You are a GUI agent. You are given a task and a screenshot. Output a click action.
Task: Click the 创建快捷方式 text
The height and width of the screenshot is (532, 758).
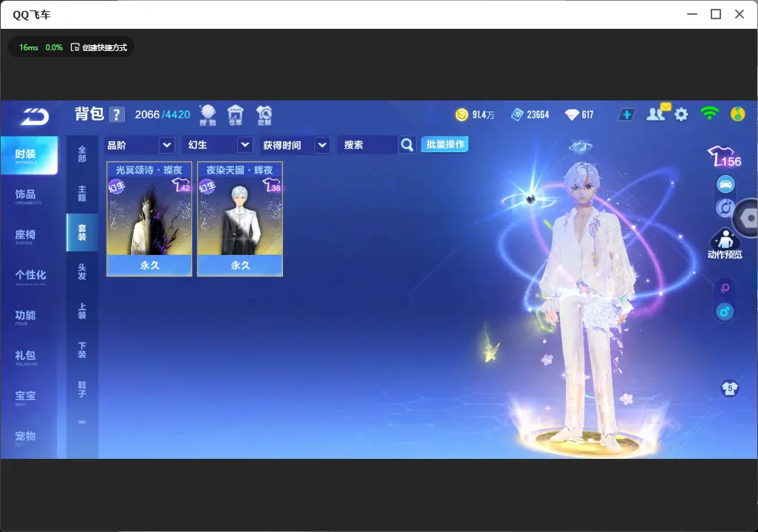point(104,47)
